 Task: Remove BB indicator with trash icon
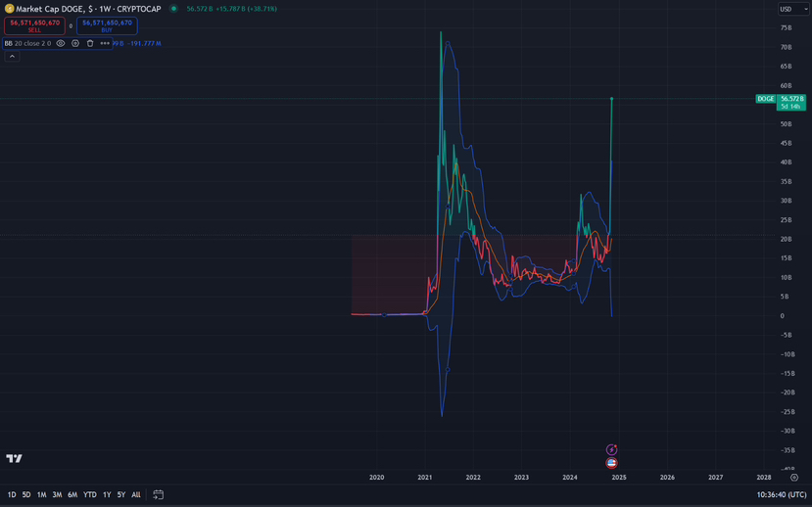click(x=90, y=43)
